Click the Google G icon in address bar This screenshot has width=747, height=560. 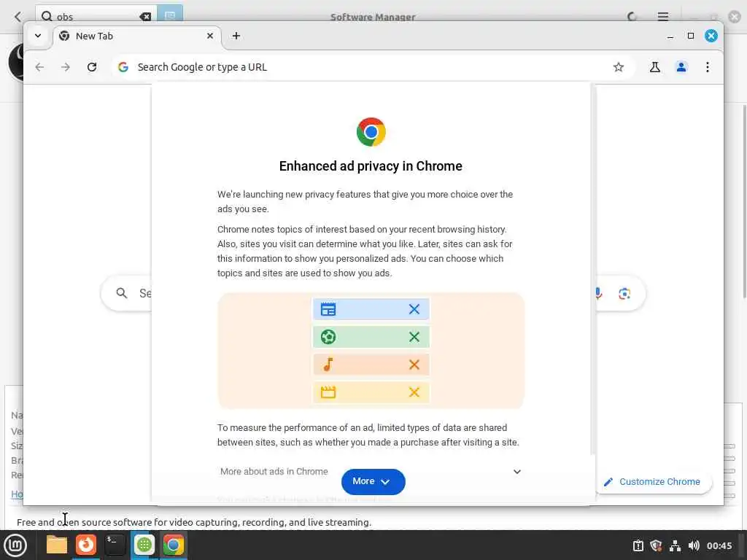(x=123, y=67)
